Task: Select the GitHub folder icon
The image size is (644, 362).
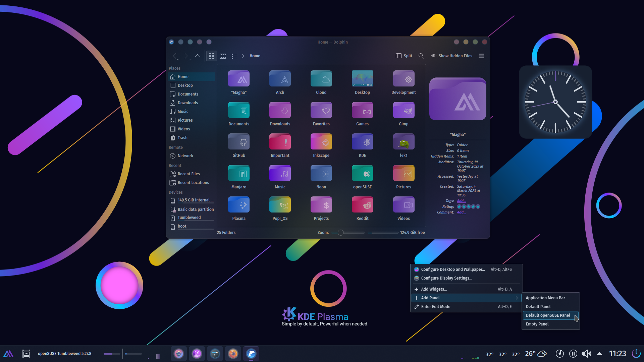Action: [x=239, y=142]
